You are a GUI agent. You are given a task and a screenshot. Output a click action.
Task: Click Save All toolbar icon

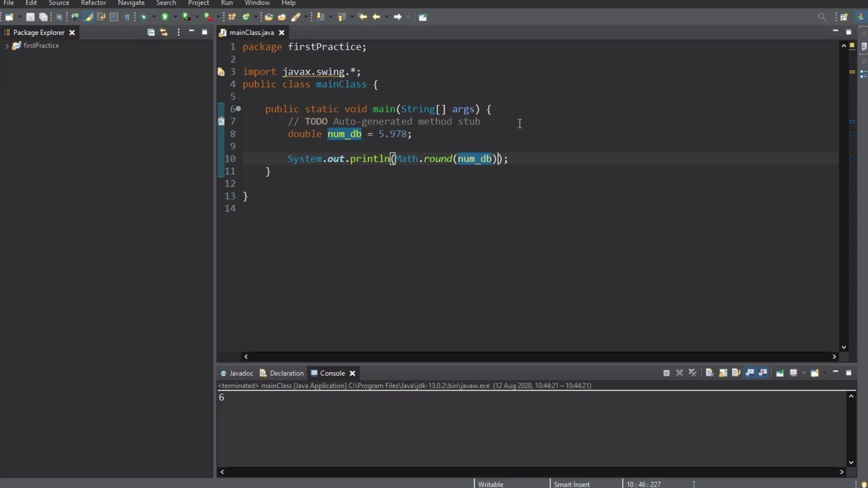click(43, 17)
